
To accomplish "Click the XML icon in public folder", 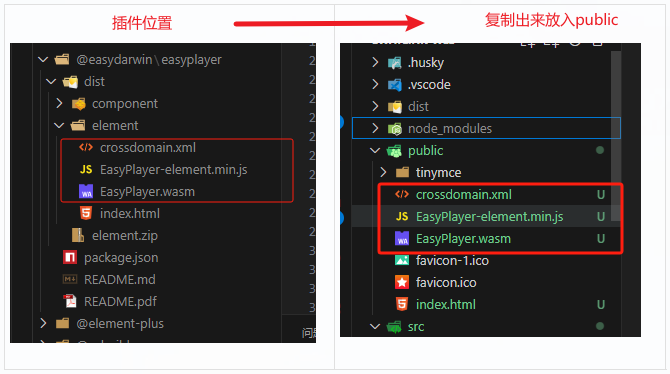I will (402, 194).
